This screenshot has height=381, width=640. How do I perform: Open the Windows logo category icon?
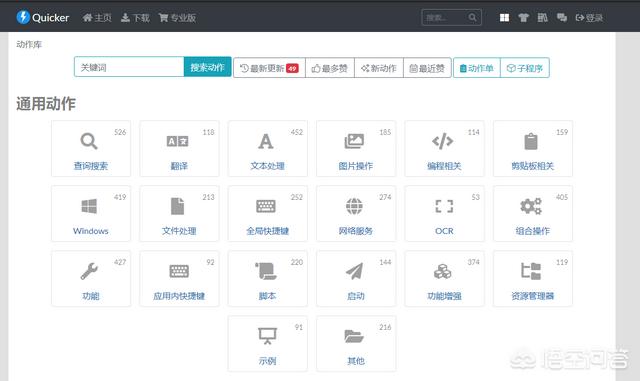point(89,206)
